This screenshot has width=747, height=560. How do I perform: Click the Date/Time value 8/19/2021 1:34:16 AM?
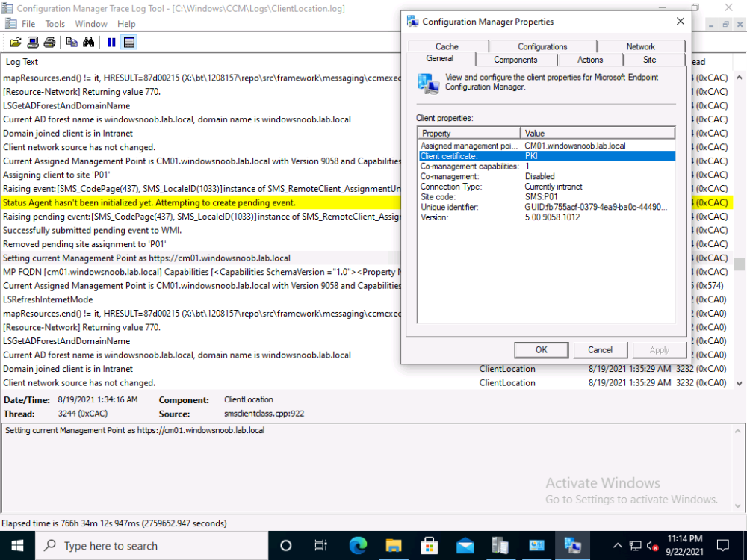98,400
